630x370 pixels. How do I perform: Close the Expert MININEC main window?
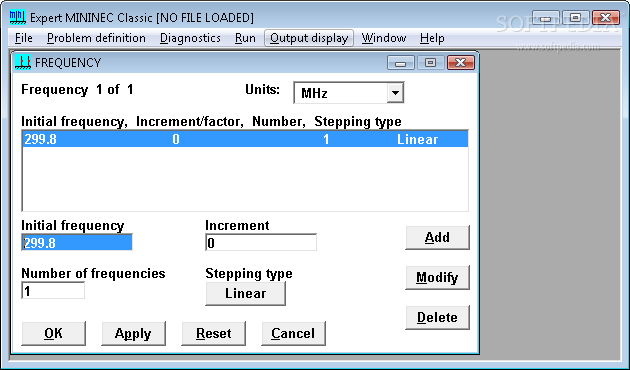coord(606,18)
